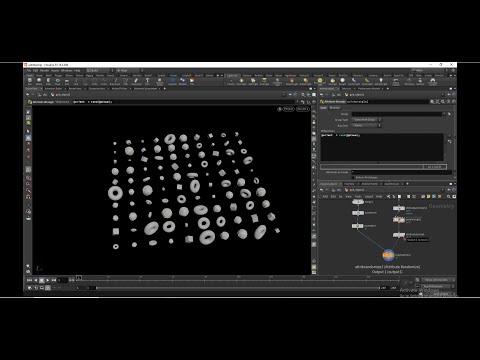The width and height of the screenshot is (480, 360).
Task: Open the Run Over dropdown
Action: 367,126
